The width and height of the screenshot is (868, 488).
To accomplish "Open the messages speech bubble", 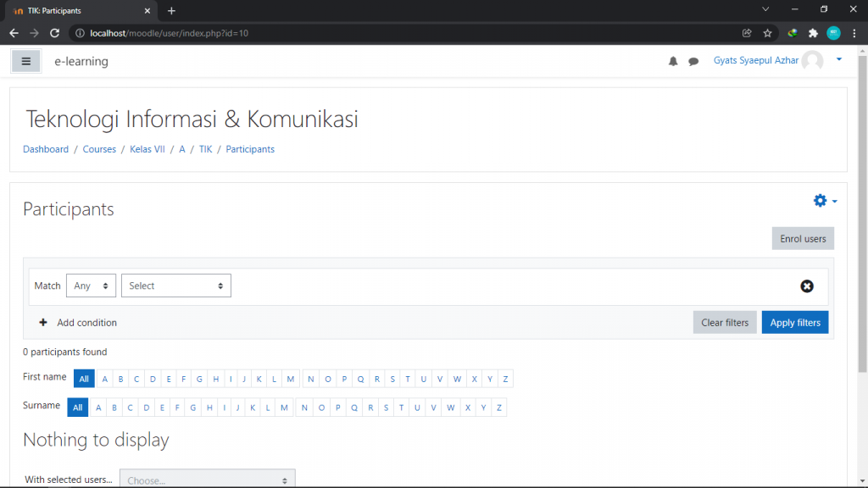I will coord(693,61).
